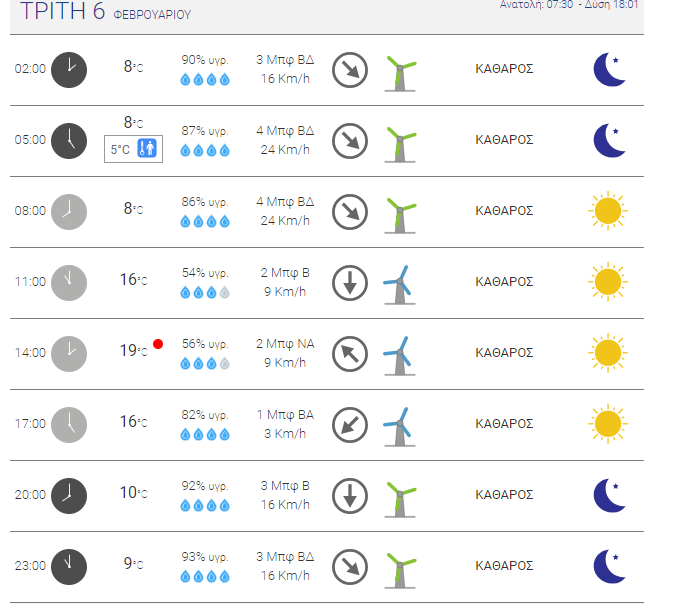Click the wind direction arrow at 11:00
Image resolution: width=692 pixels, height=604 pixels.
(350, 283)
